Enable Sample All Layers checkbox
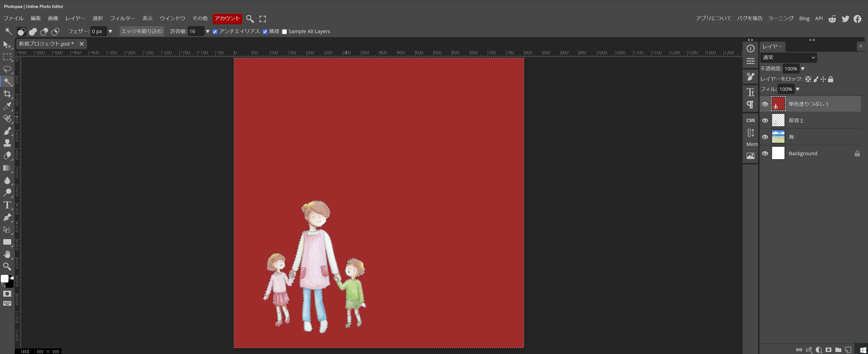The image size is (868, 354). [284, 32]
